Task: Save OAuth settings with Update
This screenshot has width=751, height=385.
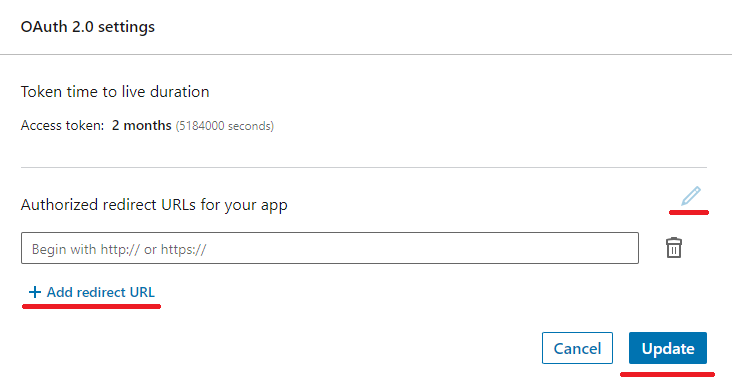Action: (668, 348)
